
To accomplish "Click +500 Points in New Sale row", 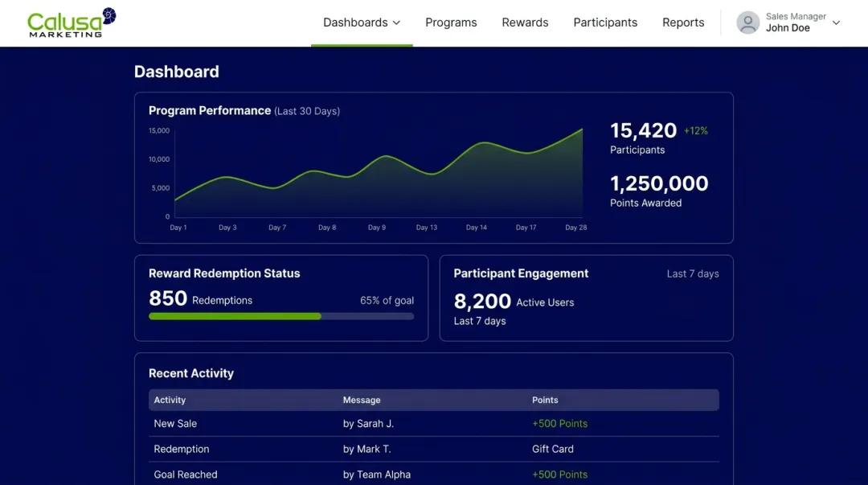I will tap(559, 424).
